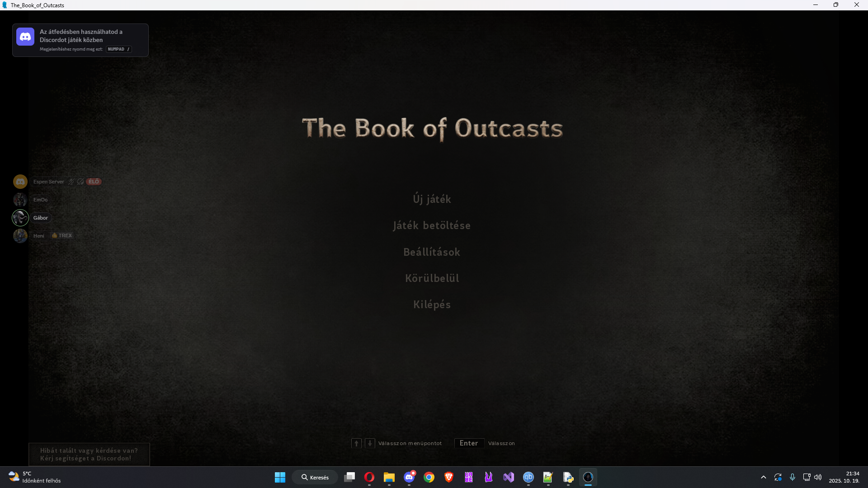Select the 'Új játék' menu entry
The height and width of the screenshot is (488, 868).
tap(432, 199)
